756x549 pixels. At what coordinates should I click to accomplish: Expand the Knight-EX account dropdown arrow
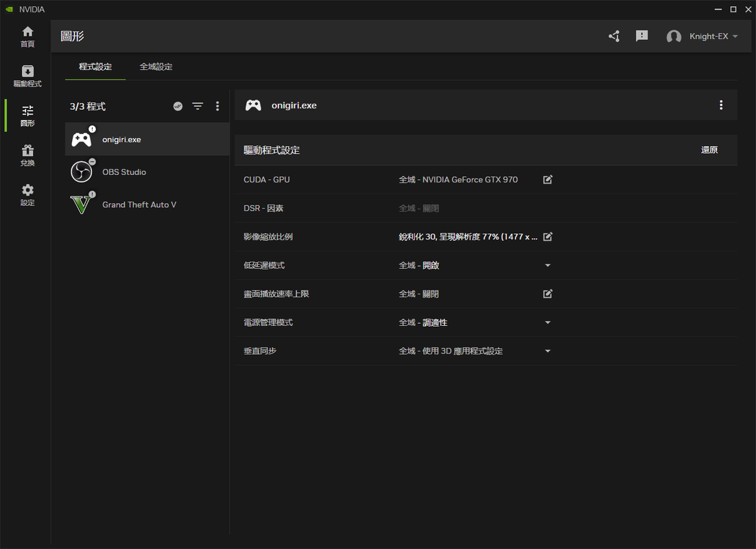[735, 36]
